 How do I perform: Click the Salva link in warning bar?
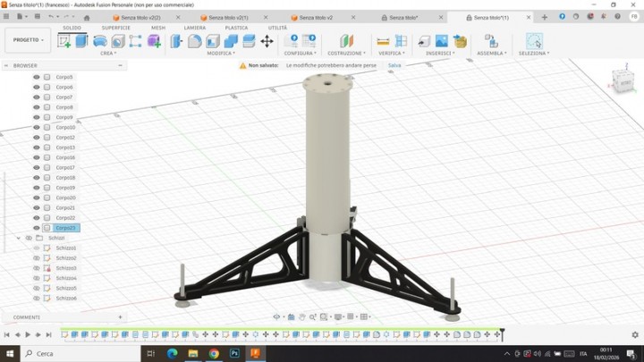tap(394, 65)
